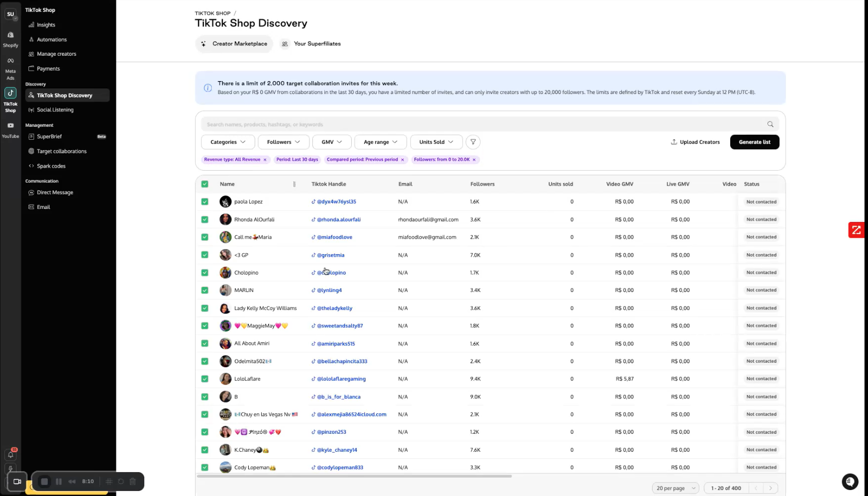This screenshot has width=868, height=496.
Task: Open Social Listening in sidebar
Action: pos(55,110)
